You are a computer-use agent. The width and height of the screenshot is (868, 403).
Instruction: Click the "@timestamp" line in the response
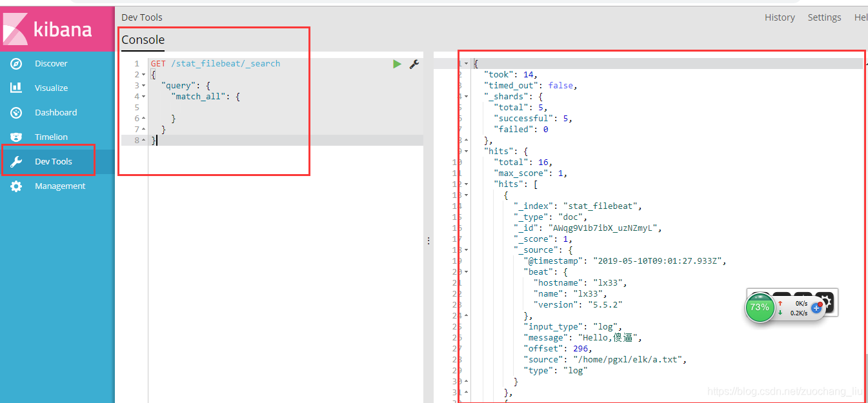(625, 261)
